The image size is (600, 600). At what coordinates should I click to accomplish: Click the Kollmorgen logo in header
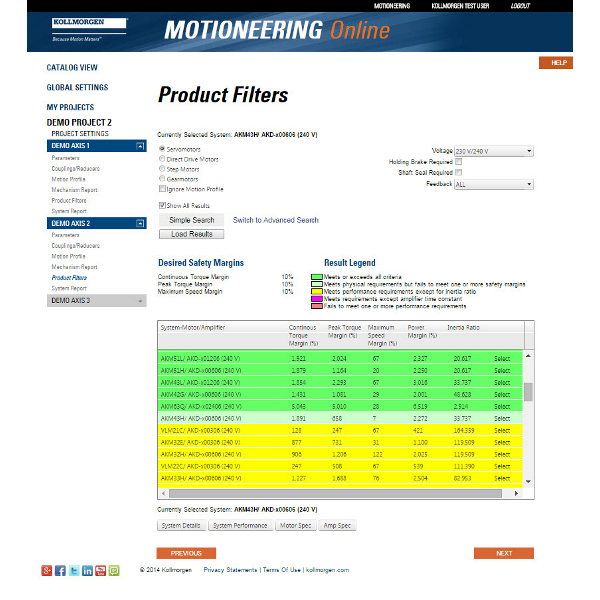(89, 29)
